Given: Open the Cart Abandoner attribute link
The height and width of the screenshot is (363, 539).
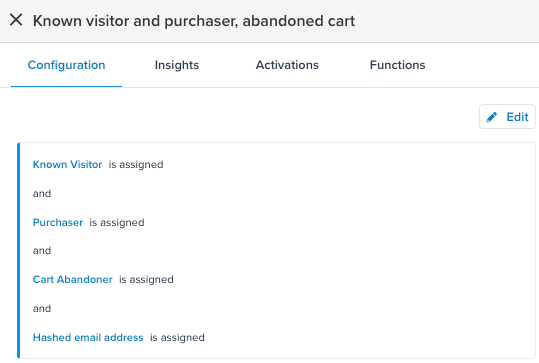Looking at the screenshot, I should pyautogui.click(x=73, y=279).
